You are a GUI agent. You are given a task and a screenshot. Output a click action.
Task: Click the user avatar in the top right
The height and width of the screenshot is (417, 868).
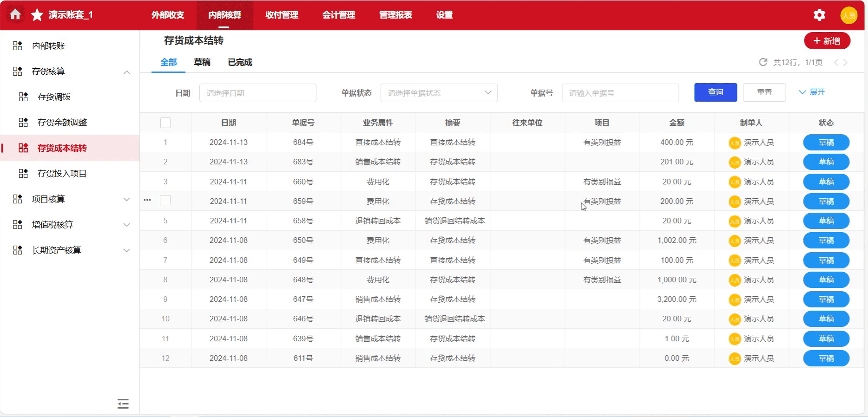pyautogui.click(x=848, y=15)
